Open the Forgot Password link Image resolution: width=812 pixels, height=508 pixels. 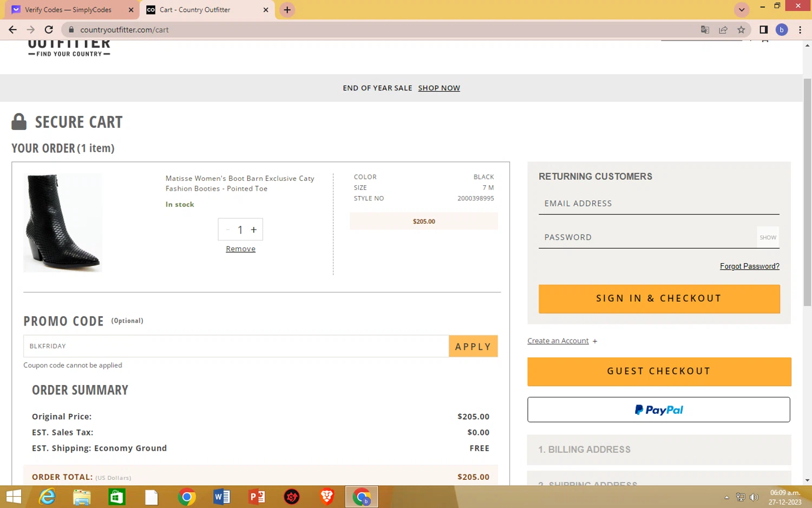[x=749, y=266]
